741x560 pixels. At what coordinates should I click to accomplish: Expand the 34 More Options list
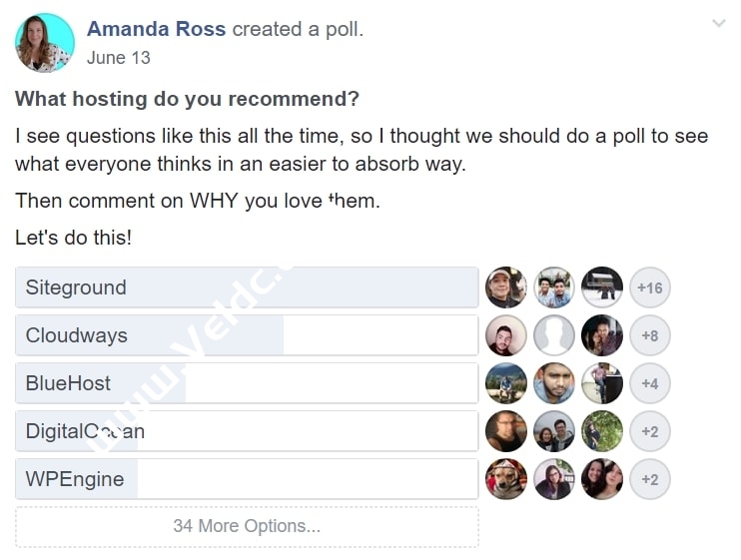[x=247, y=526]
